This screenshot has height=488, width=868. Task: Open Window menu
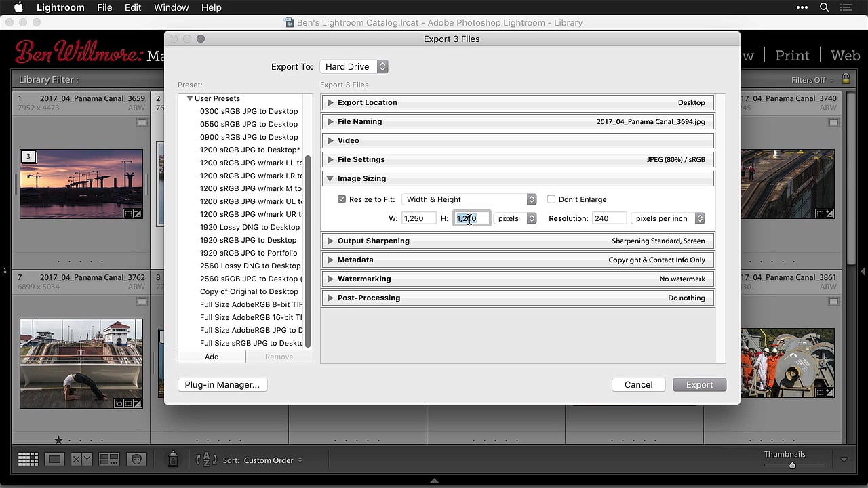click(171, 7)
